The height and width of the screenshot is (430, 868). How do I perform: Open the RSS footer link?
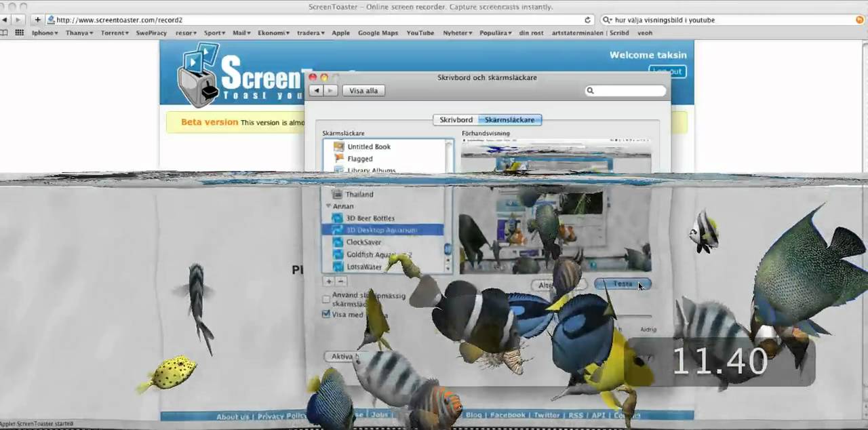576,415
